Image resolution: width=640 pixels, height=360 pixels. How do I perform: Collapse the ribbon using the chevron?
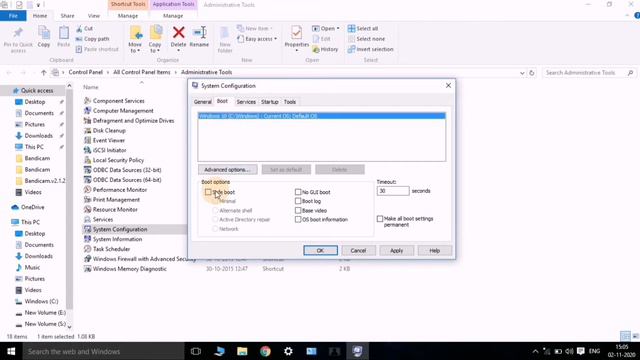click(627, 16)
